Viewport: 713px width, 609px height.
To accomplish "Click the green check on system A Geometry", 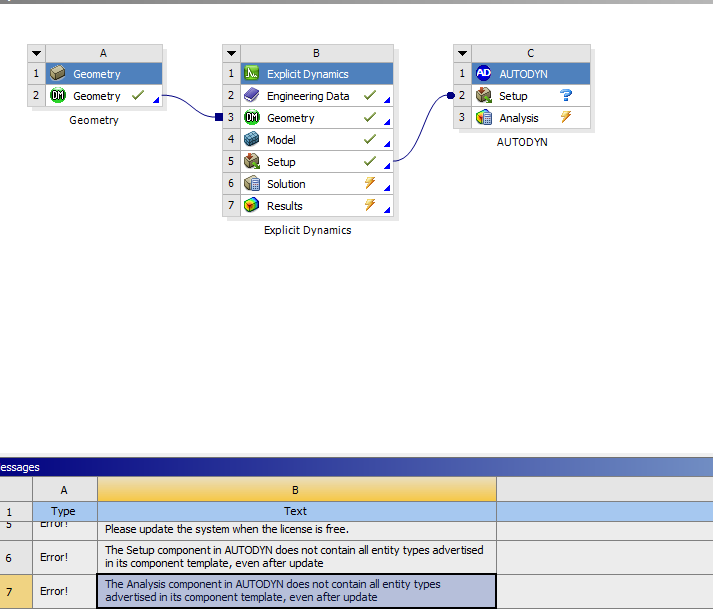I will pos(138,95).
